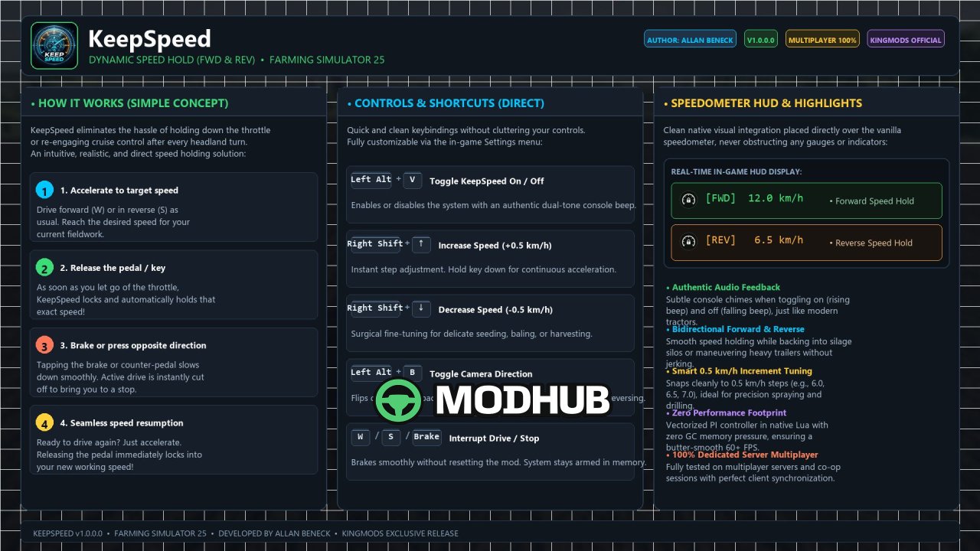Click the [REV] 6.5 km/h readout
The image size is (980, 551).
tap(754, 240)
